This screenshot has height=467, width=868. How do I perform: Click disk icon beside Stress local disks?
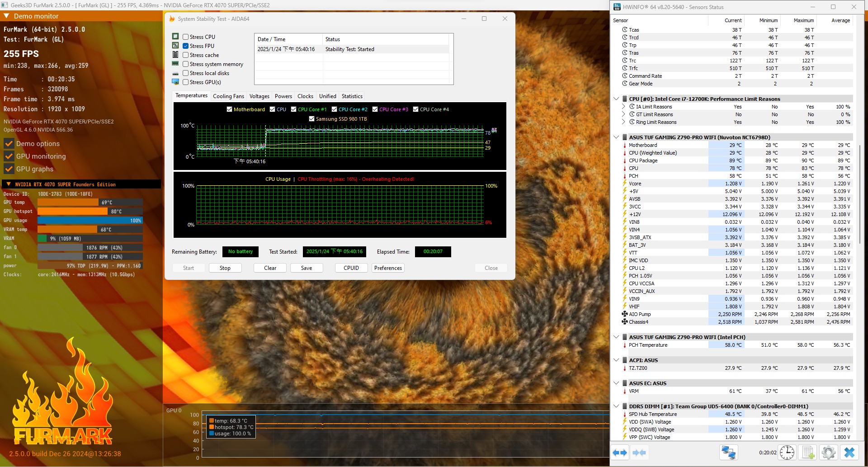pos(175,73)
